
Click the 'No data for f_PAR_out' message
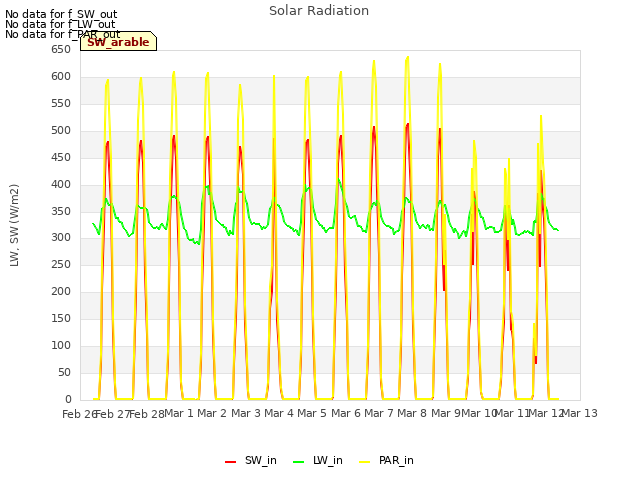pos(62,34)
